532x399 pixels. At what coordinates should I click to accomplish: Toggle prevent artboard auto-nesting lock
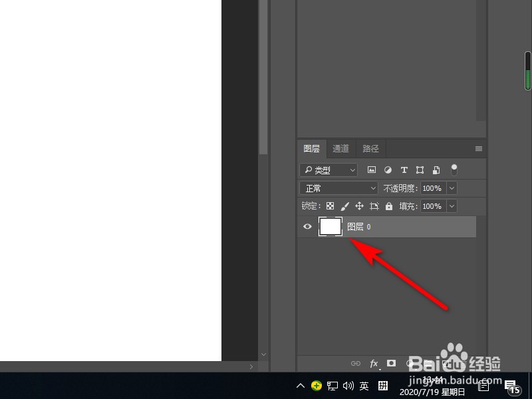tap(374, 206)
